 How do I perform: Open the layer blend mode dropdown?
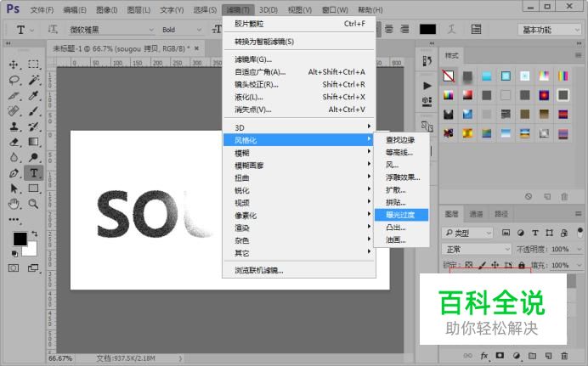pyautogui.click(x=477, y=249)
